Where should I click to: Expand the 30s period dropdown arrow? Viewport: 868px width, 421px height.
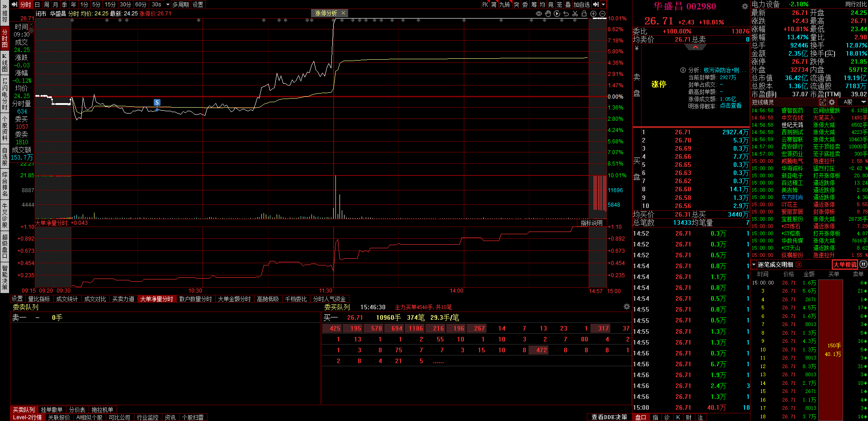pyautogui.click(x=168, y=5)
